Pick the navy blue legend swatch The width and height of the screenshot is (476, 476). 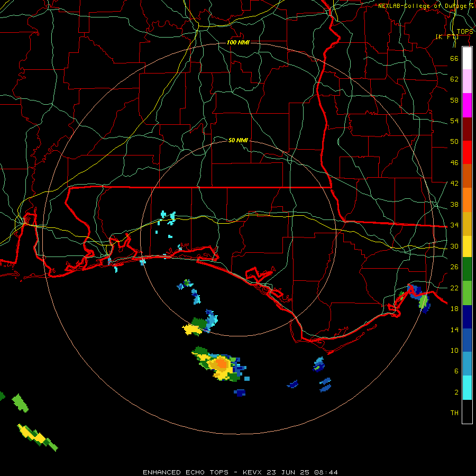coord(467,317)
